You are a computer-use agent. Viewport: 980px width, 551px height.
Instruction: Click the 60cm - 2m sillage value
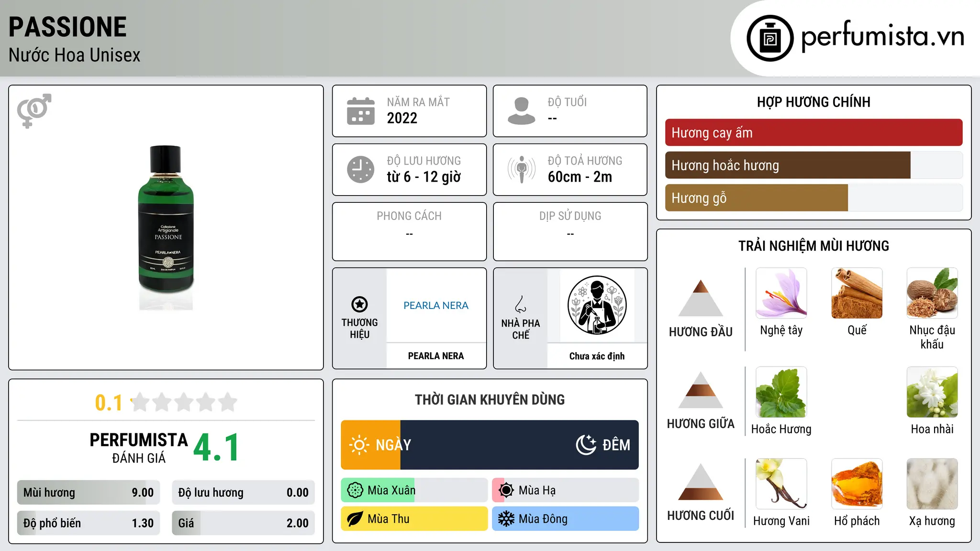(580, 177)
